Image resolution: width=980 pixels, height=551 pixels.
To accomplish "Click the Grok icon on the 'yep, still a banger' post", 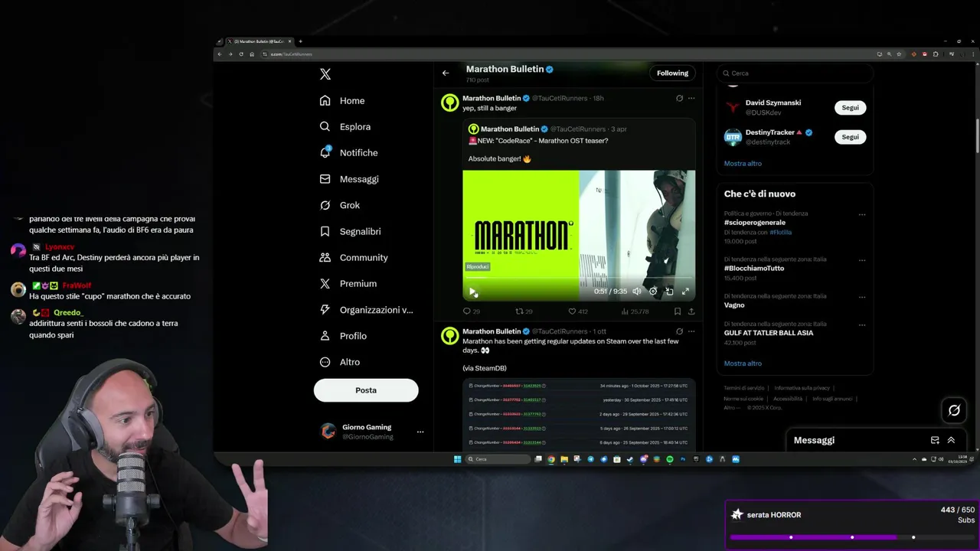I will coord(679,99).
